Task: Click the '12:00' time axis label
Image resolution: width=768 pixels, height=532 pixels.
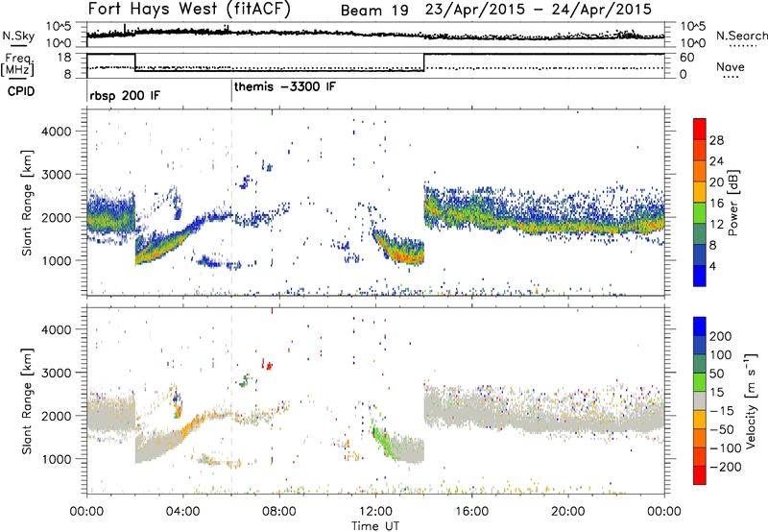Action: tap(375, 512)
